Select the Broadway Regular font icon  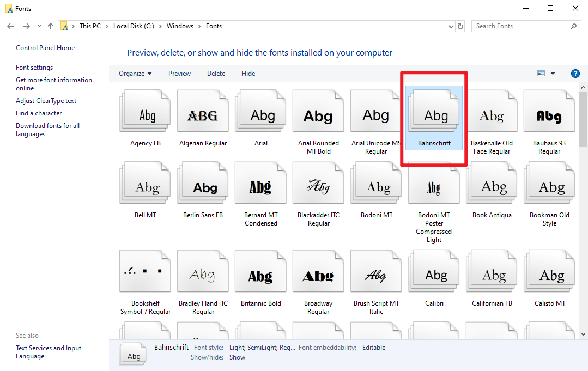tap(318, 271)
